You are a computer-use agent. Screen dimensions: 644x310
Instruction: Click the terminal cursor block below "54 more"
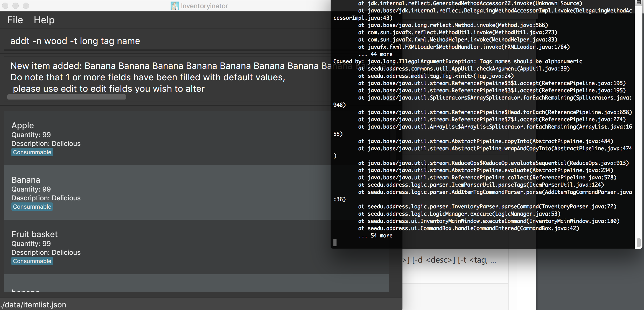click(x=335, y=243)
